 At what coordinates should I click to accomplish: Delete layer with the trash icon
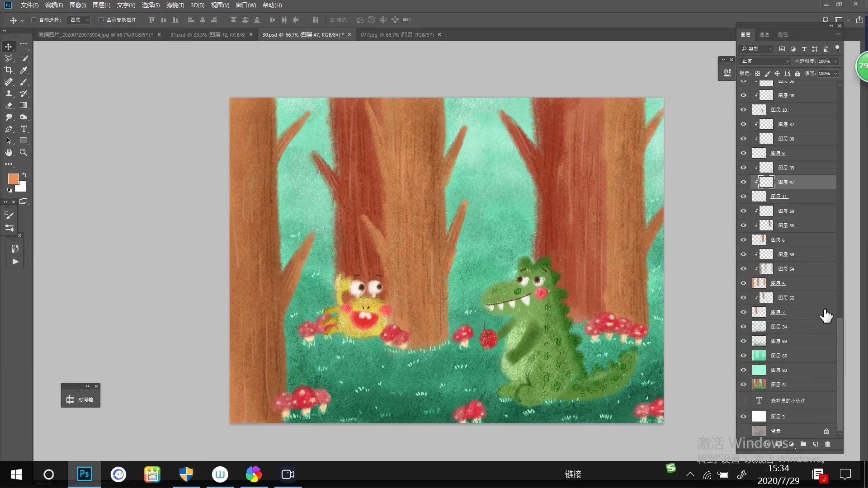[827, 444]
